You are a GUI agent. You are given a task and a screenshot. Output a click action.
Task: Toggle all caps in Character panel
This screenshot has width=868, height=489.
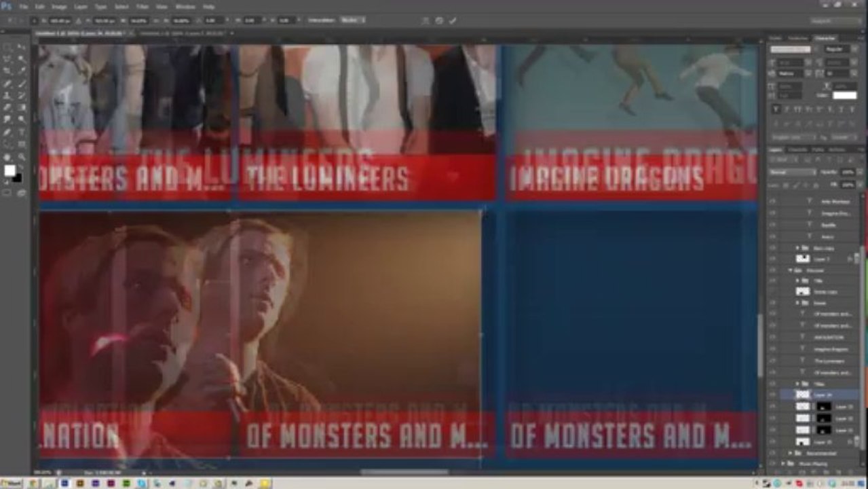pos(798,109)
